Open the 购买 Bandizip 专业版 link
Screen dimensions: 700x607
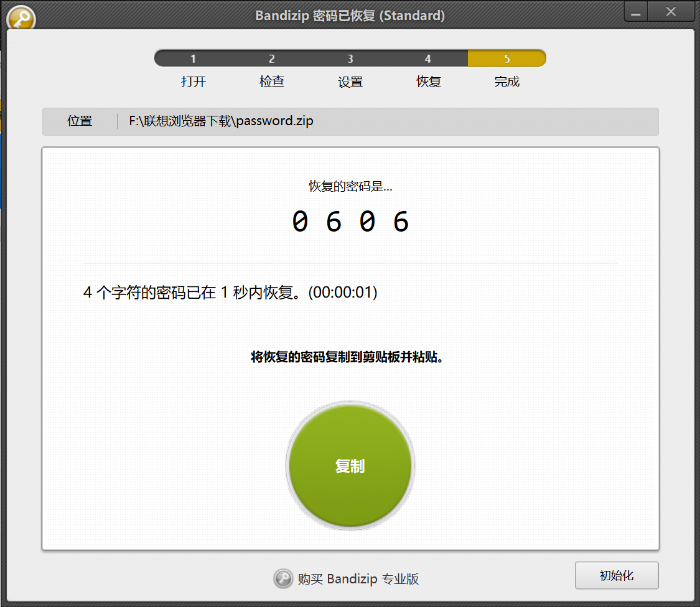358,579
